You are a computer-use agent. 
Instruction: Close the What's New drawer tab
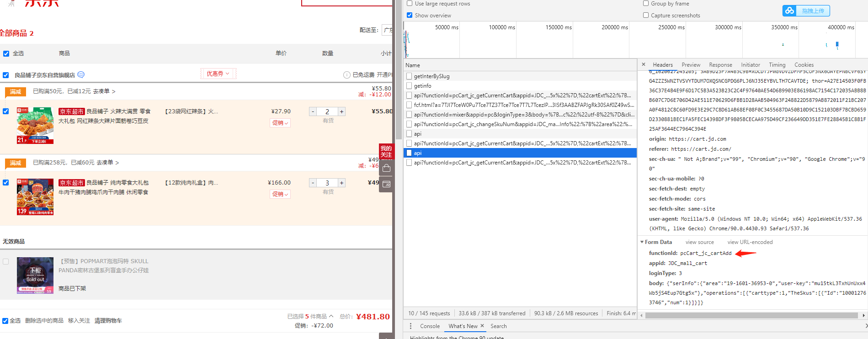point(482,326)
